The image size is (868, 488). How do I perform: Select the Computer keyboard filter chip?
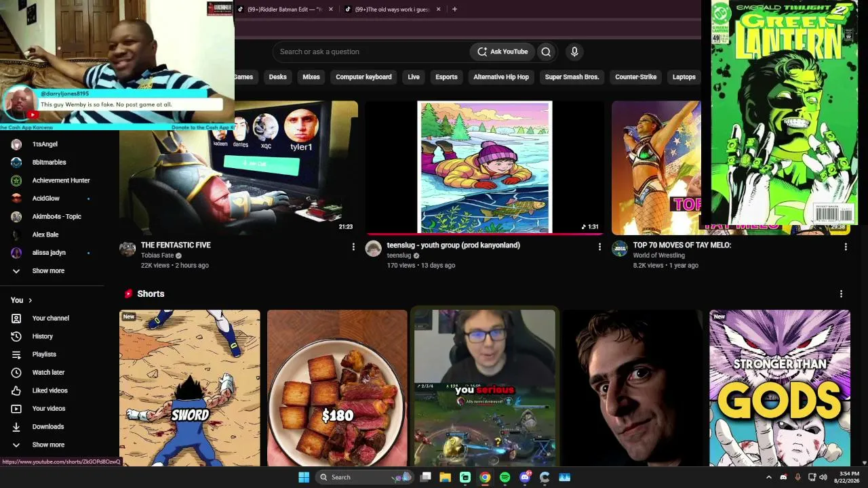point(363,77)
